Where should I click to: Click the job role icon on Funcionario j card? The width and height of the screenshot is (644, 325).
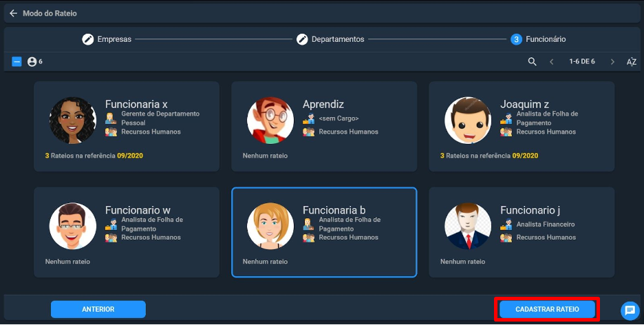tap(506, 224)
